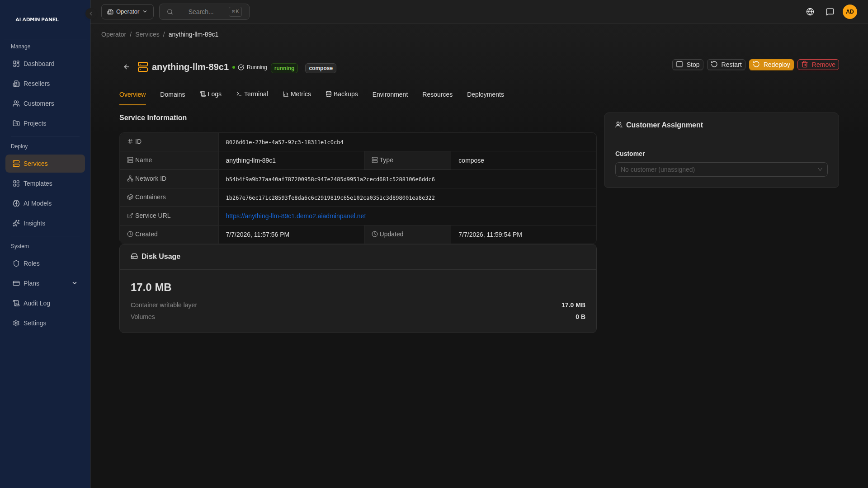
Task: Click the AI Models icon in the sidebar
Action: coord(16,203)
